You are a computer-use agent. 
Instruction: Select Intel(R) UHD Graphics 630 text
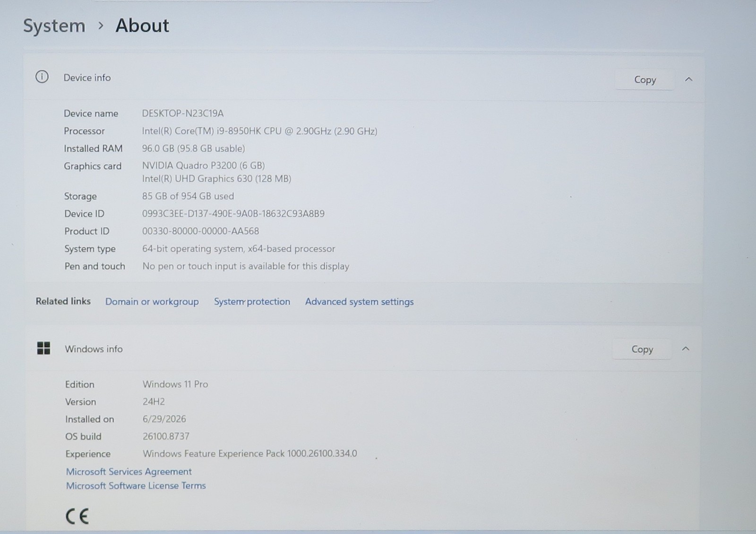click(216, 178)
